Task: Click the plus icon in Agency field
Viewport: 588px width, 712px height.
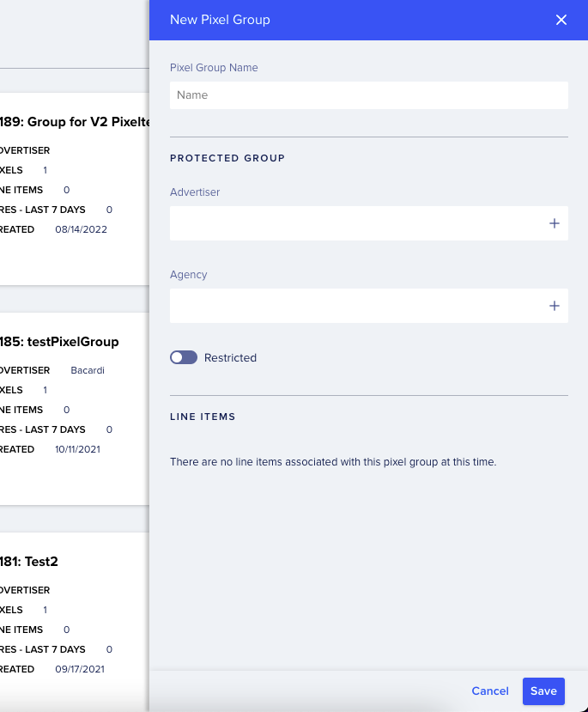Action: (x=554, y=306)
